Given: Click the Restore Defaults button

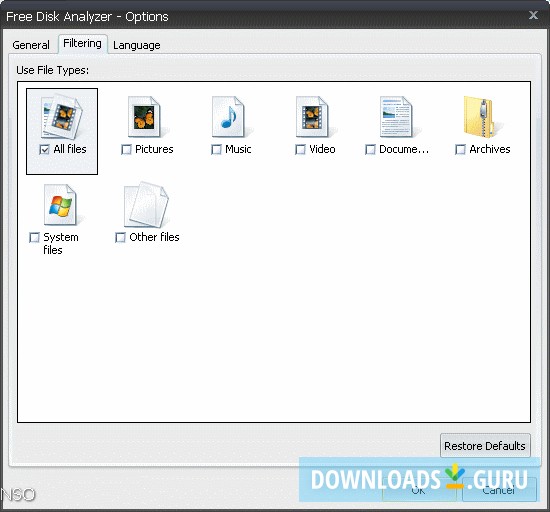Looking at the screenshot, I should pos(485,446).
